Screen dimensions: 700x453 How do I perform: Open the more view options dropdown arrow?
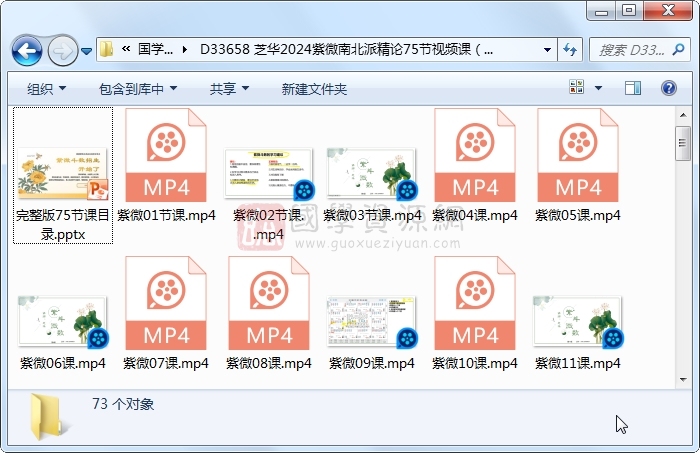pyautogui.click(x=598, y=88)
